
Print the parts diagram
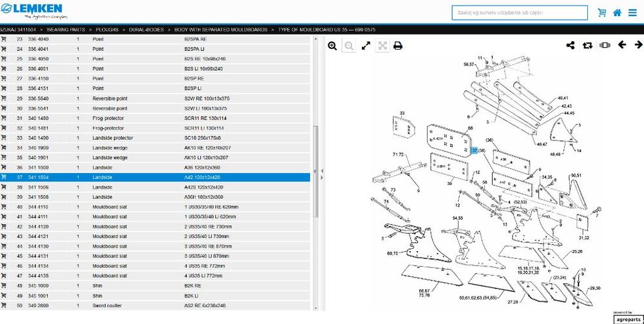point(397,46)
